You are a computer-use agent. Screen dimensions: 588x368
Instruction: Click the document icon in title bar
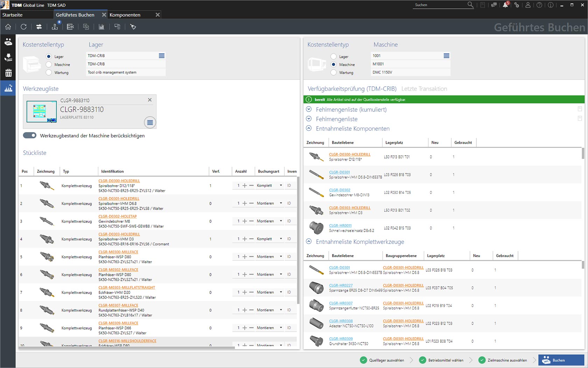click(483, 5)
